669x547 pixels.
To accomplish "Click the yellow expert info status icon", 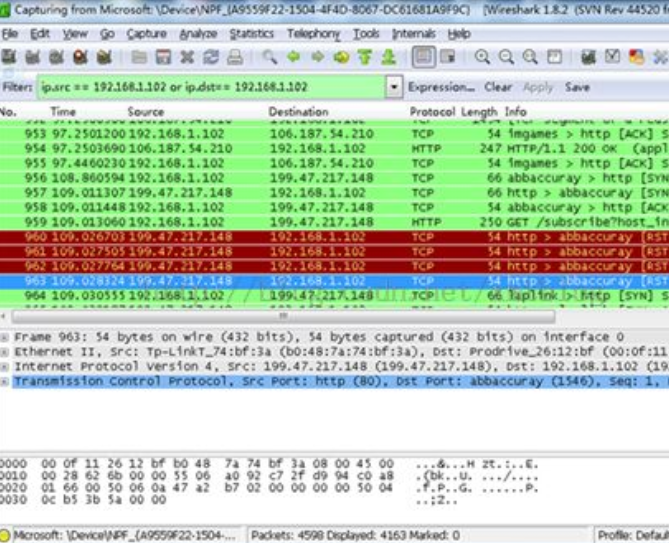I will pyautogui.click(x=5, y=535).
